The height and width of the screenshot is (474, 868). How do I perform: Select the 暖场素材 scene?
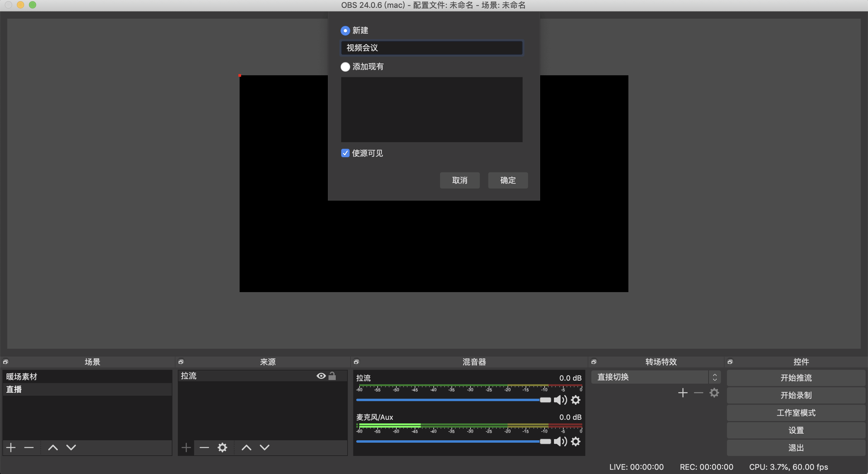(22, 377)
